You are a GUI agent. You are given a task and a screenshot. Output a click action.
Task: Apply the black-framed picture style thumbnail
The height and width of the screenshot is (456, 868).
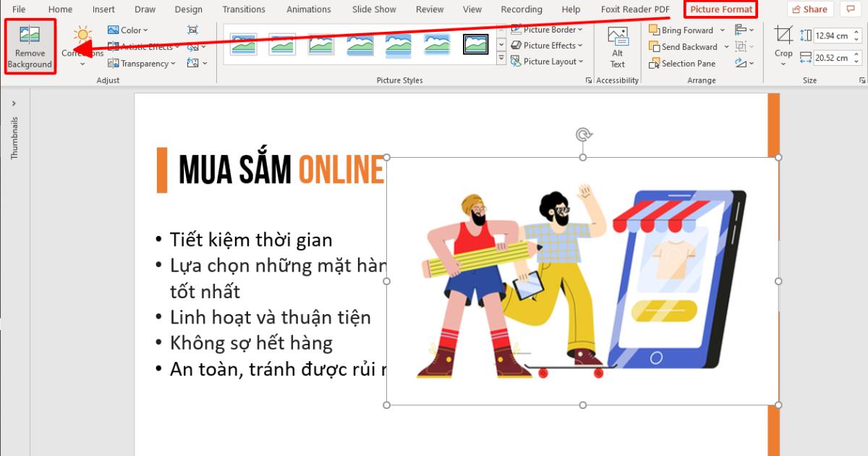[x=476, y=45]
